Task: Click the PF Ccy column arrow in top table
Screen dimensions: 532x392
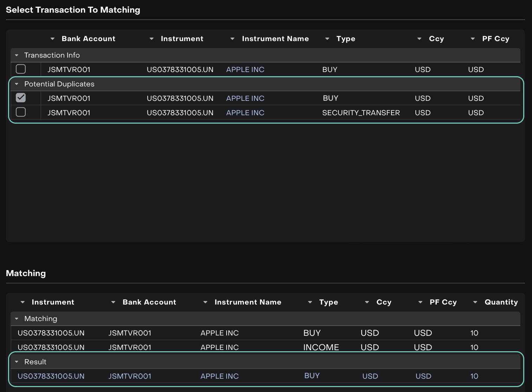Action: [473, 39]
